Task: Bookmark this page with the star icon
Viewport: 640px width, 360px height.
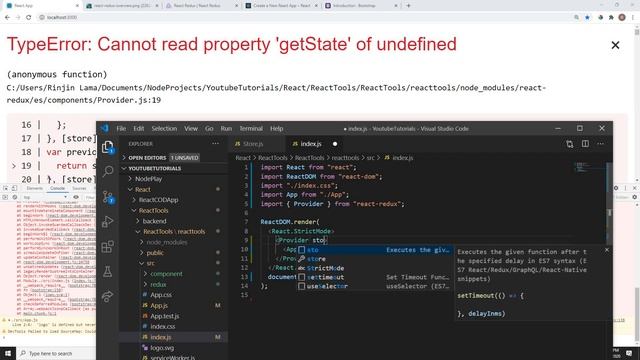Action: [587, 17]
